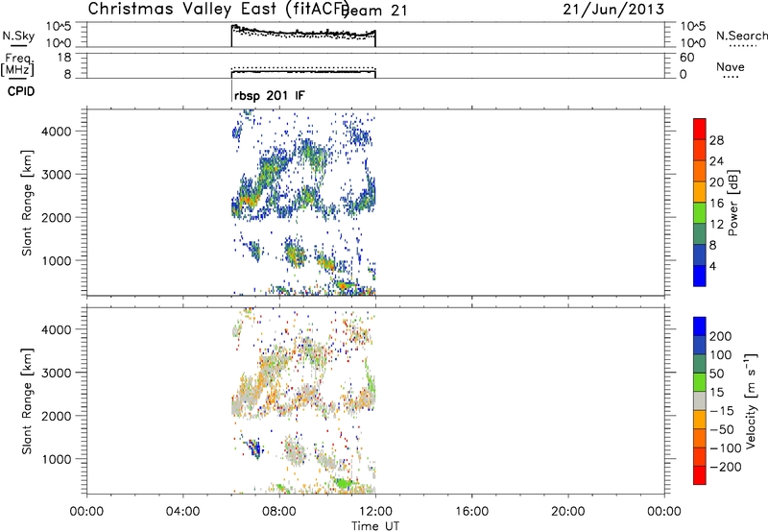Click the dotted line sample beneath 'Nave'
The height and width of the screenshot is (532, 768).
tap(731, 78)
